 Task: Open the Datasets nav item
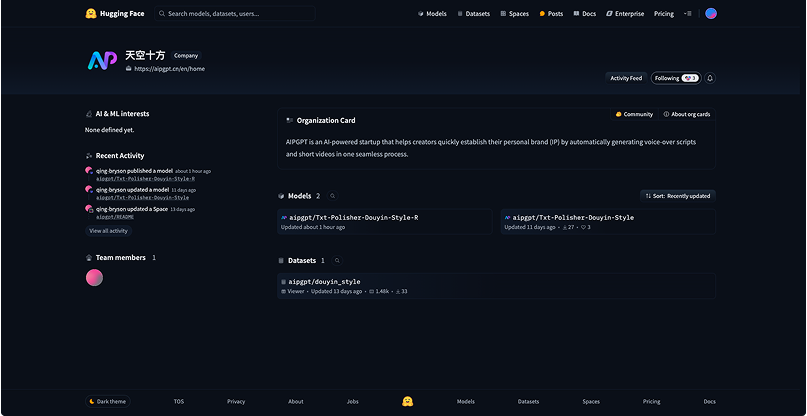(x=473, y=14)
